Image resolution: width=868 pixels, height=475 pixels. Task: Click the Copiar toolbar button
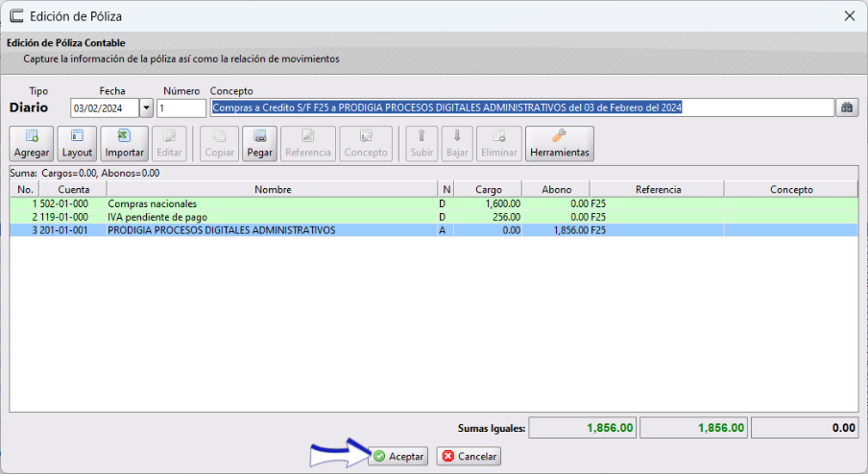[219, 144]
